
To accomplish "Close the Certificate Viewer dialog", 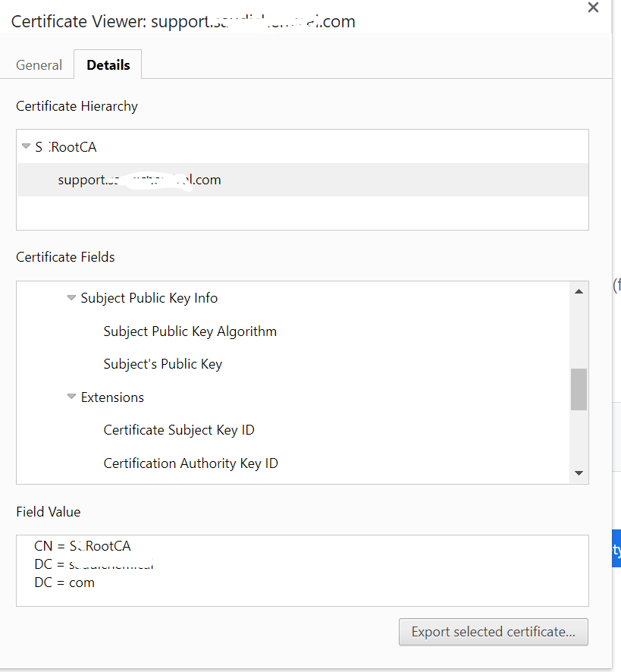I will pos(593,8).
